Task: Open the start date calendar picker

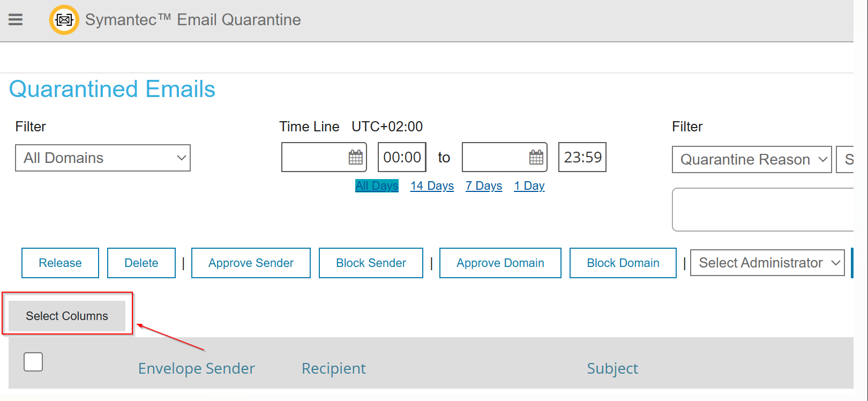Action: (356, 158)
